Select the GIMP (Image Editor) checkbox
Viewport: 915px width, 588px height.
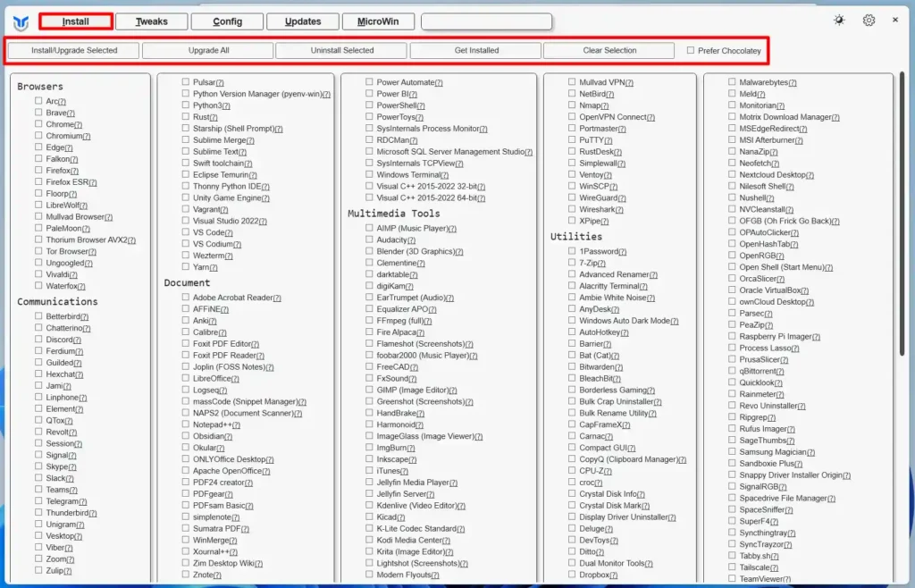click(369, 390)
